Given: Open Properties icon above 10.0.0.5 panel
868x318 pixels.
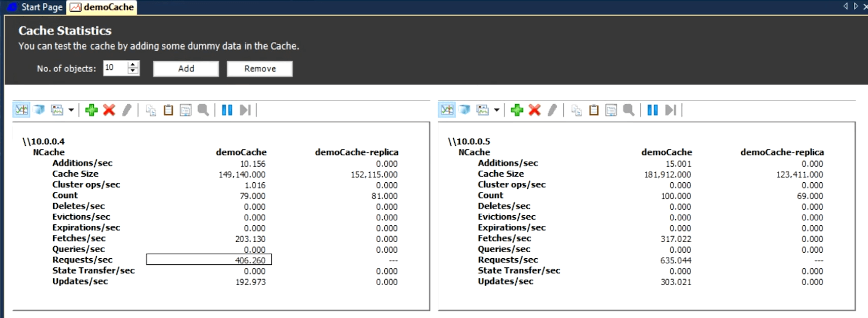Looking at the screenshot, I should coord(611,110).
